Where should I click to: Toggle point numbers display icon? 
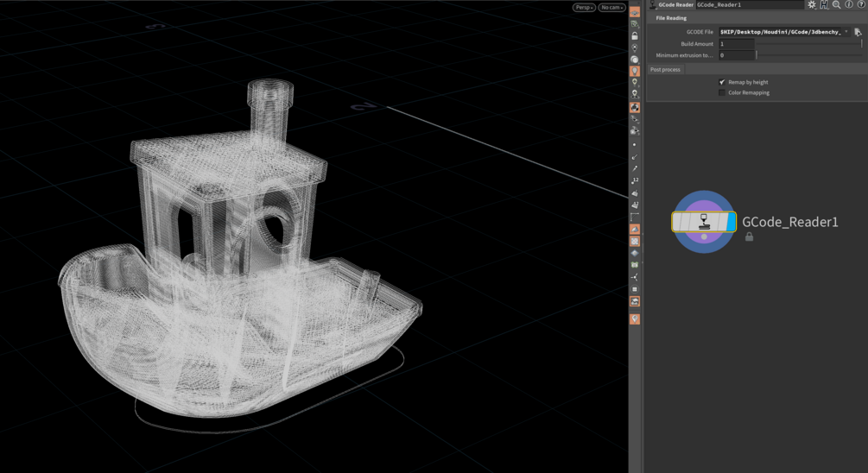pyautogui.click(x=635, y=180)
